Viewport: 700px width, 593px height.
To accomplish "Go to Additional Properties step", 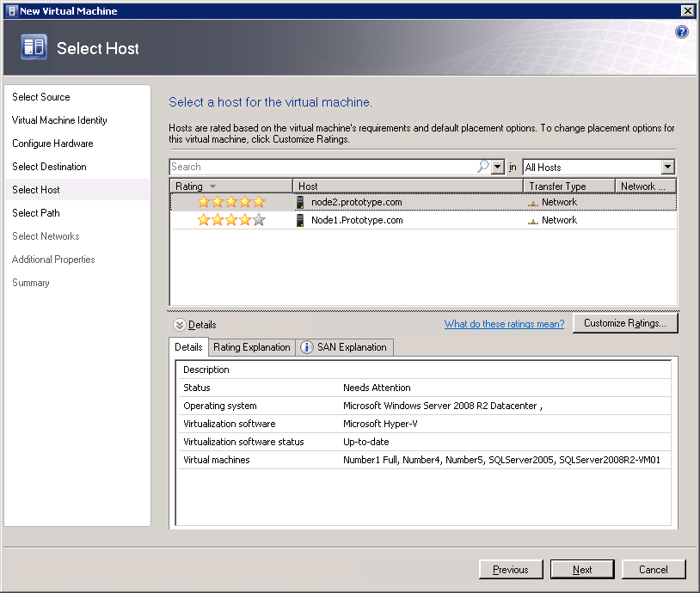I will 53,260.
